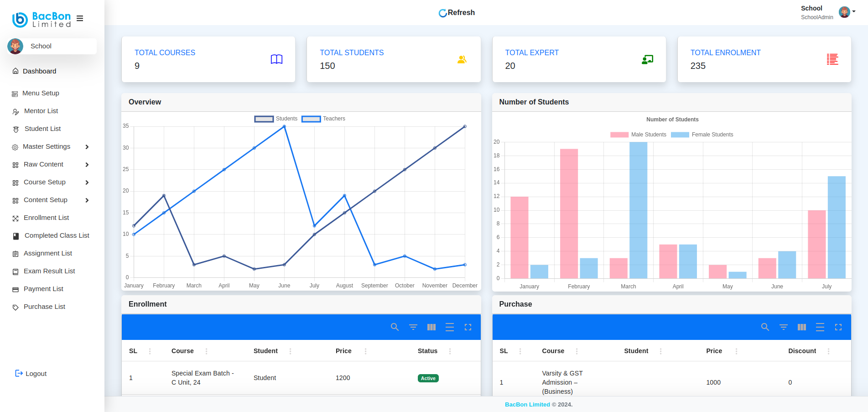868x412 pixels.
Task: Click the columns icon in the Purchase toolbar
Action: 801,327
